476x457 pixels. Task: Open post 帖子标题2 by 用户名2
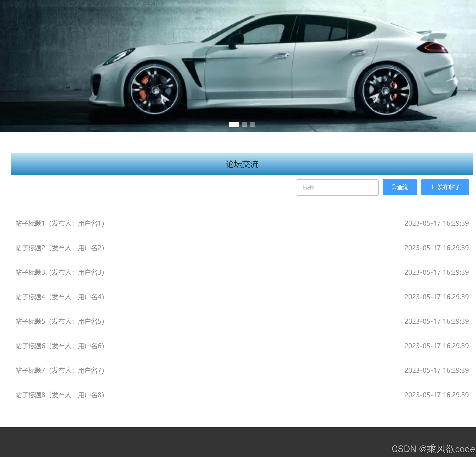point(60,248)
